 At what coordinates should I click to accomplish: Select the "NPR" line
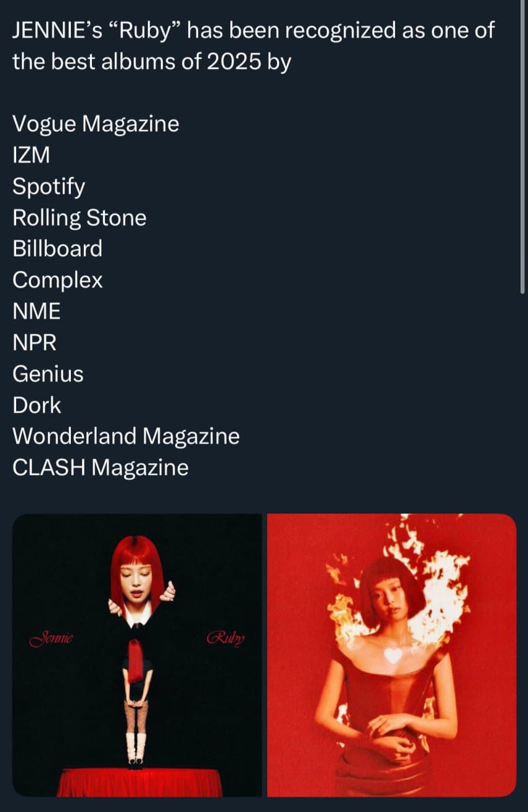click(35, 343)
